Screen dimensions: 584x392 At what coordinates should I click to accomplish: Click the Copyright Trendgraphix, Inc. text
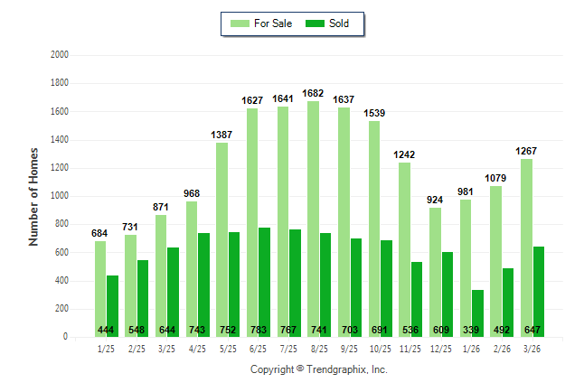(318, 369)
